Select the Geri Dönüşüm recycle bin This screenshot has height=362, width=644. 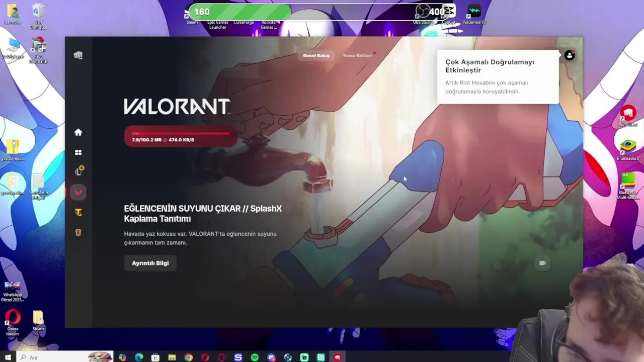tap(38, 16)
